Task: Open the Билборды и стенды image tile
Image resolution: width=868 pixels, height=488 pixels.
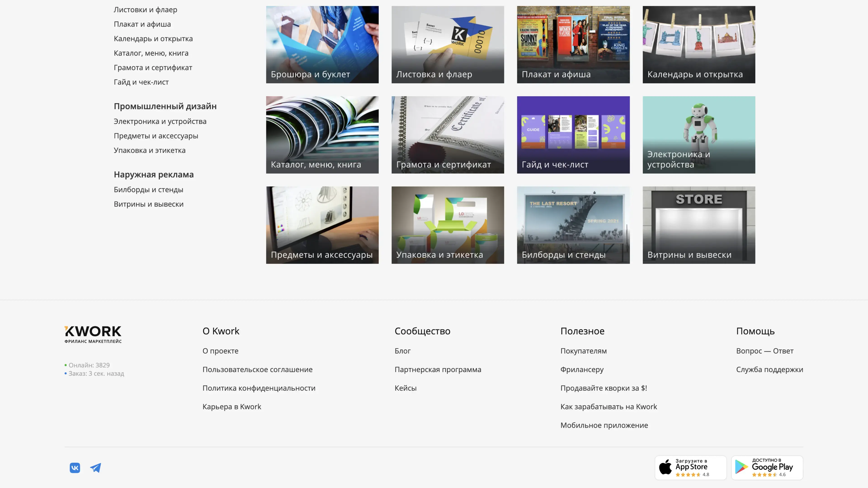Action: (x=573, y=225)
